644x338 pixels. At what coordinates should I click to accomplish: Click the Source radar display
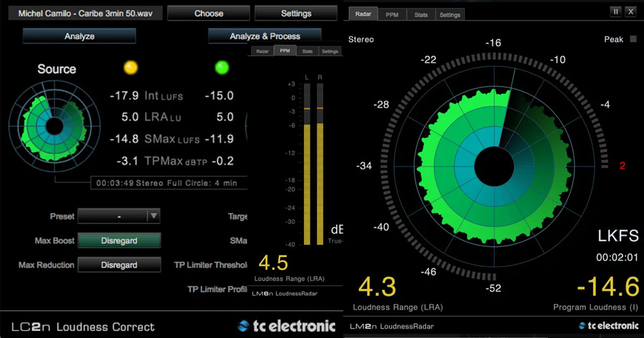coord(54,126)
